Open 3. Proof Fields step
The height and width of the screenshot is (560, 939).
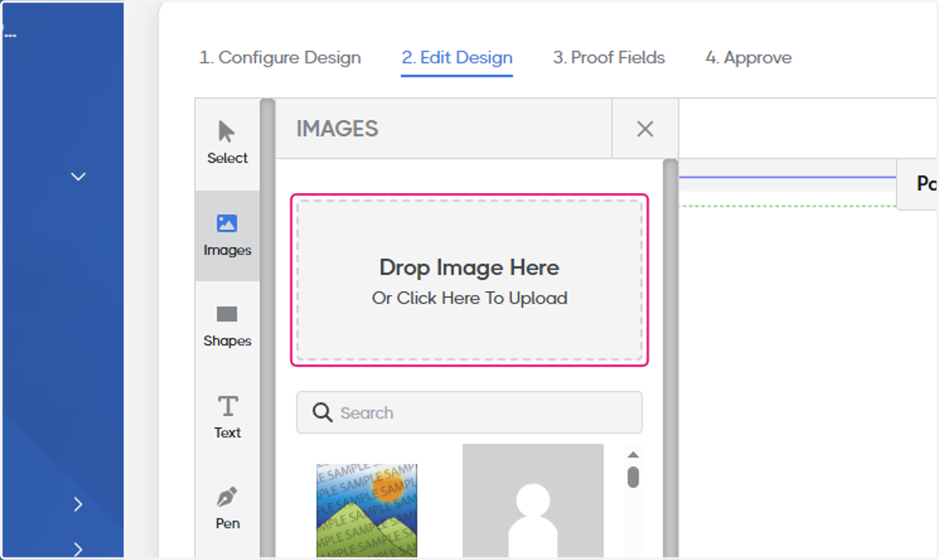(x=609, y=58)
